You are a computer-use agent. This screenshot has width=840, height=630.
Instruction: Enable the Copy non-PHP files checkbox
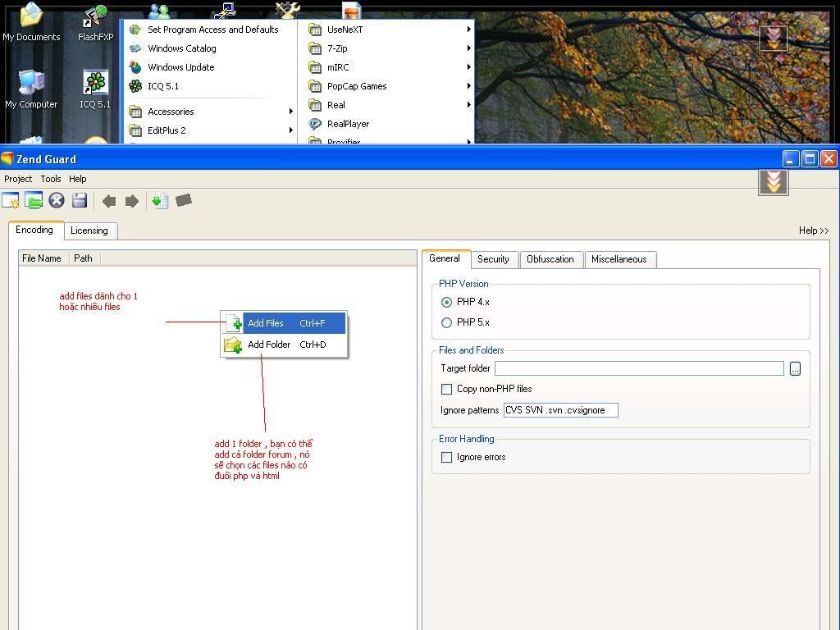pos(446,389)
